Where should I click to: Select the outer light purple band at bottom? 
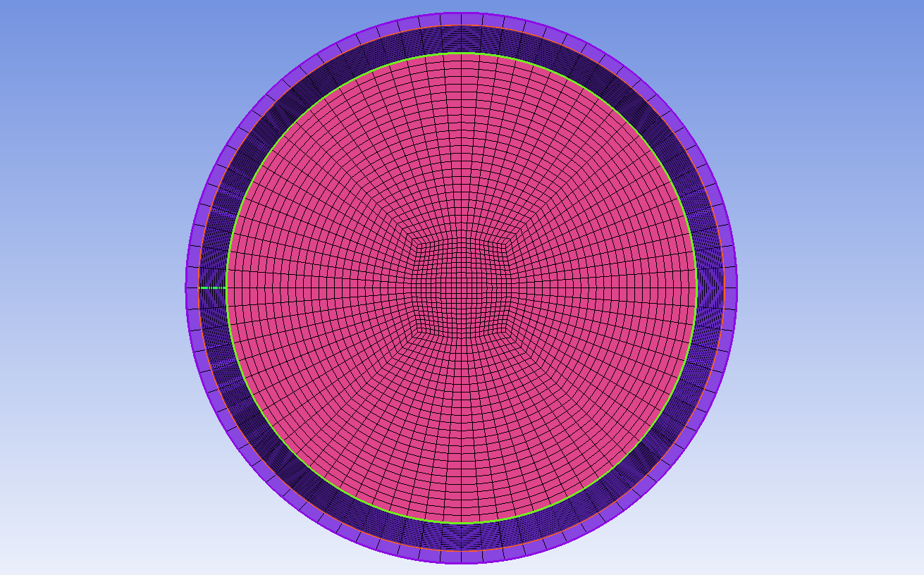(461, 556)
